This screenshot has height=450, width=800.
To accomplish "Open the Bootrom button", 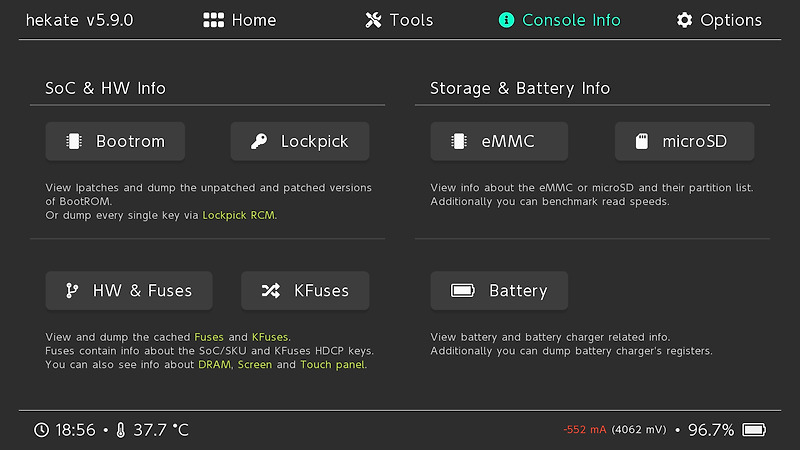I will point(115,141).
